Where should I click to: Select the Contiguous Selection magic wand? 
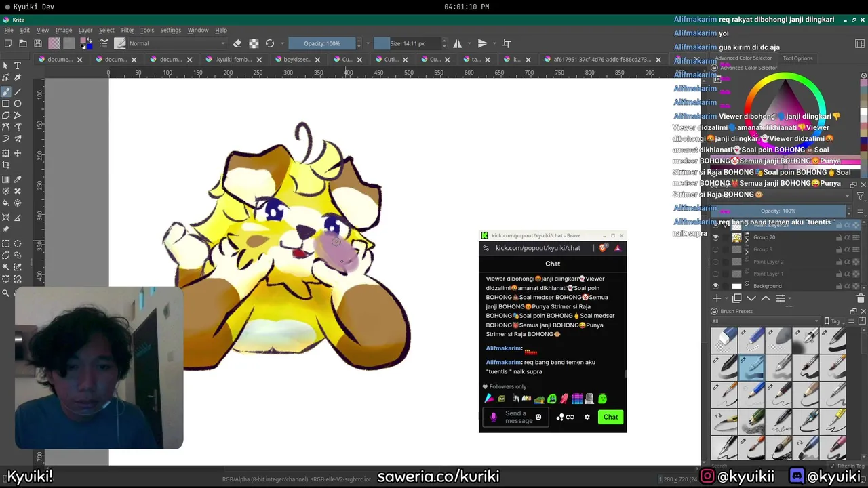point(6,268)
